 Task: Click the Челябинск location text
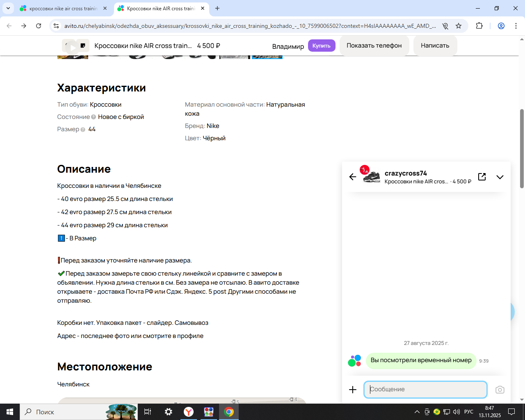(x=73, y=384)
